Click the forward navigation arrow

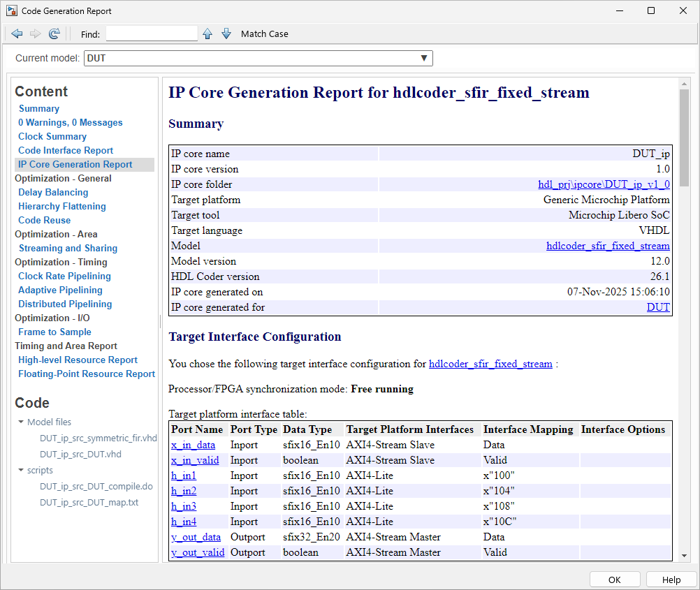coord(34,34)
